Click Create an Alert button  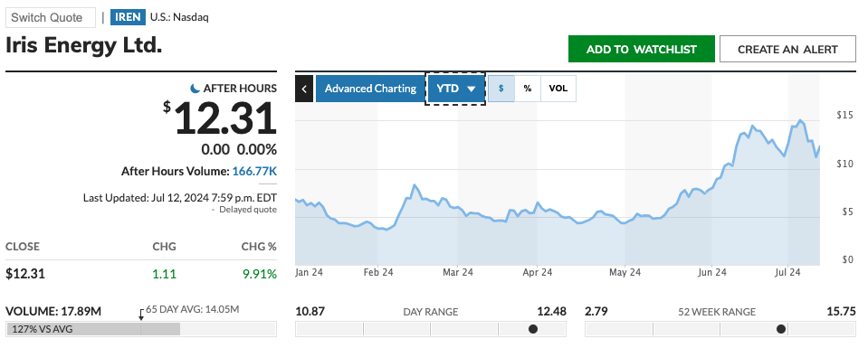click(787, 49)
